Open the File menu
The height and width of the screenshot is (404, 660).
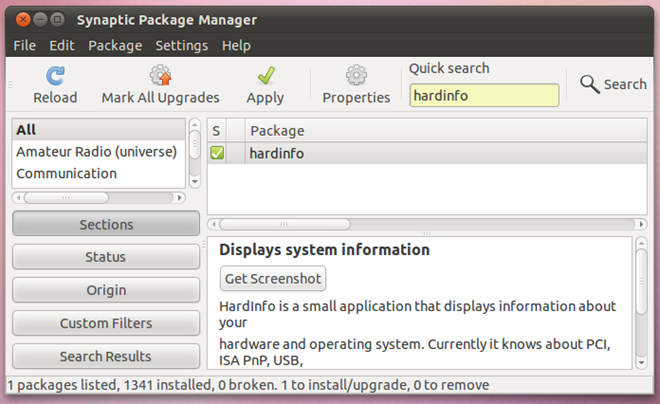click(25, 45)
